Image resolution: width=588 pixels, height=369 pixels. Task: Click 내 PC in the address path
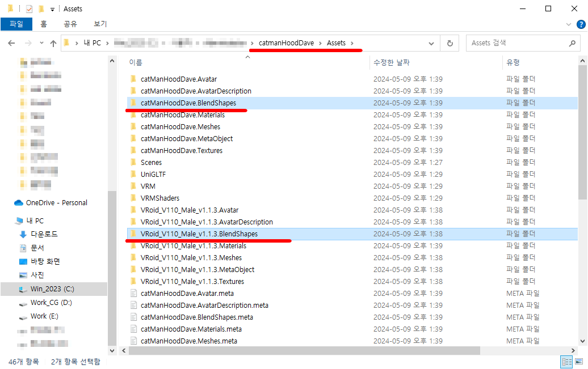[93, 43]
